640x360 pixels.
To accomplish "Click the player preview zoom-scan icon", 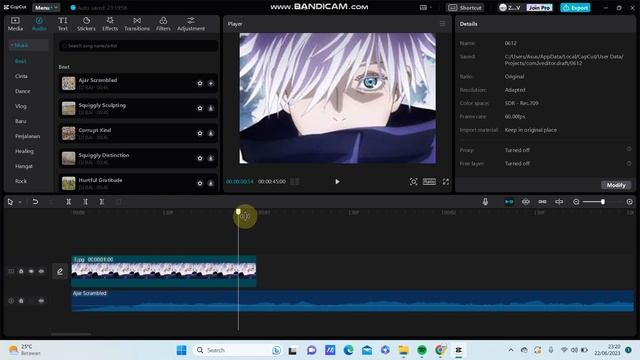I will click(413, 182).
